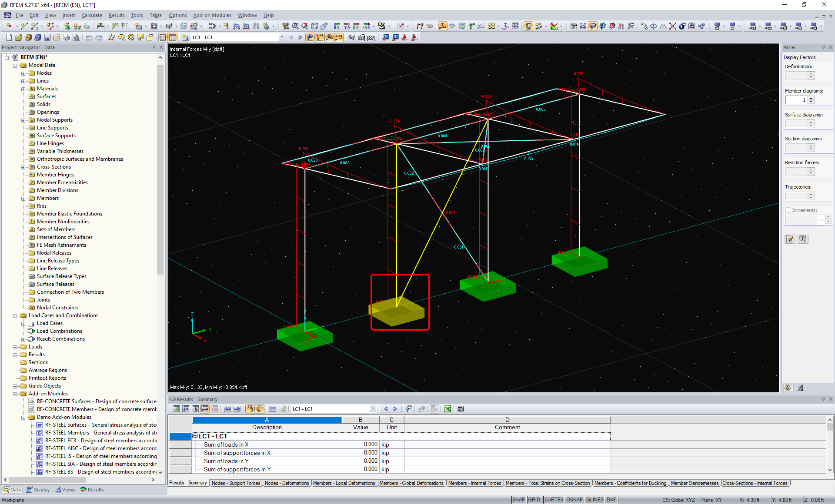
Task: Click the Print icon in toolbar
Action: 66,37
